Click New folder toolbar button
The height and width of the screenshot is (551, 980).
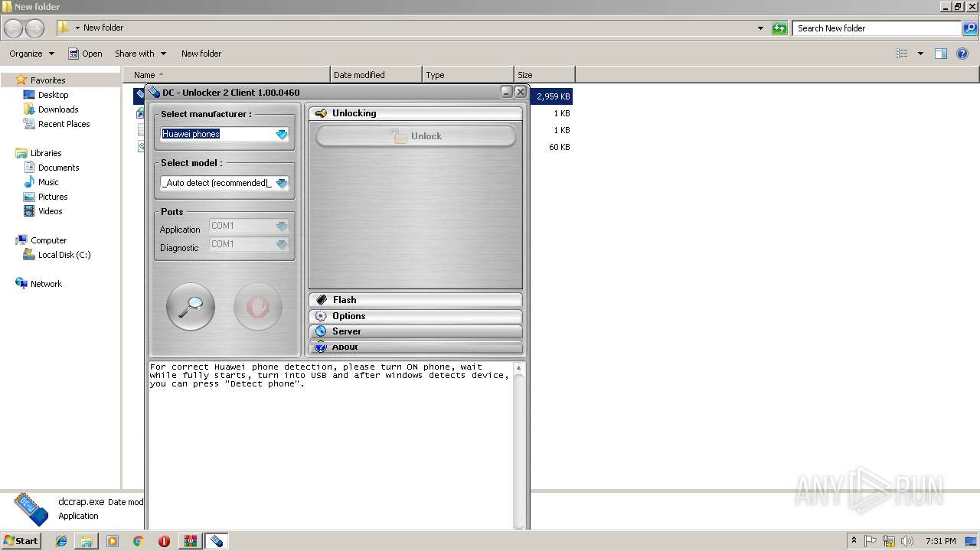pyautogui.click(x=201, y=54)
